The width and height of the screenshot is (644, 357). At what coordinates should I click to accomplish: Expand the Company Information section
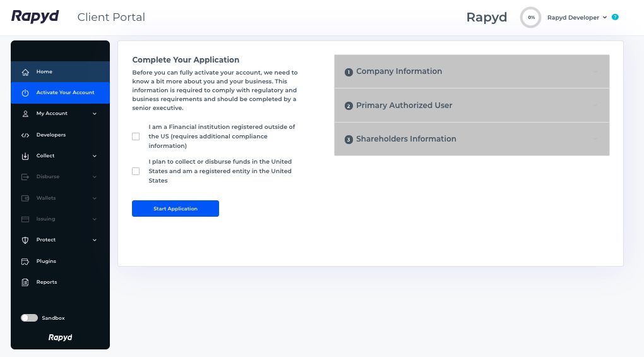(472, 71)
